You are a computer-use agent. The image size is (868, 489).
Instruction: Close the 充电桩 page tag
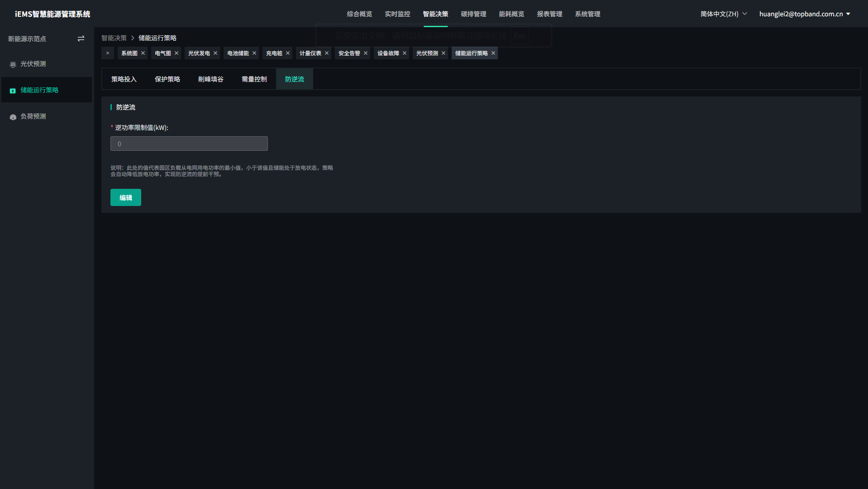[288, 53]
